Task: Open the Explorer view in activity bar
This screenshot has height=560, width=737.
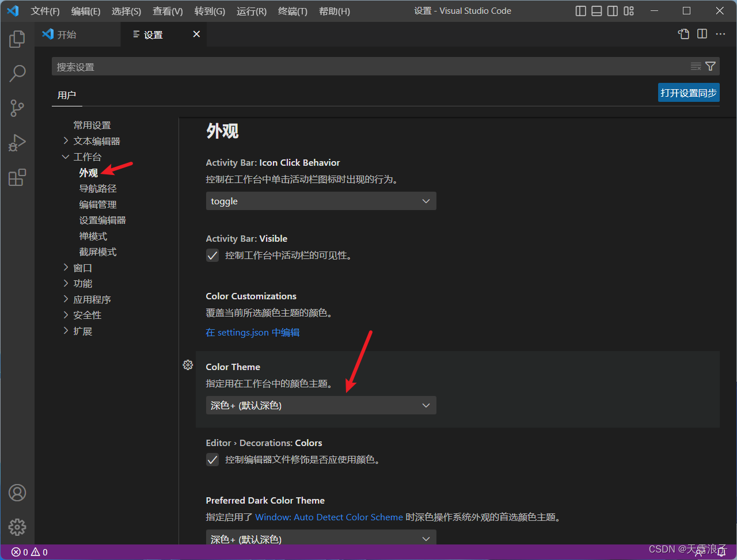Action: 17,39
